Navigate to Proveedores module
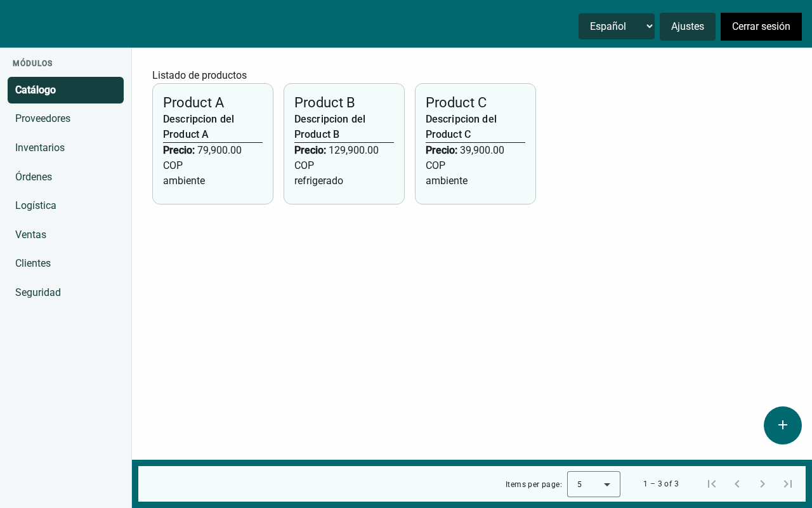Screen dimensions: 812x508 pyautogui.click(x=65, y=119)
